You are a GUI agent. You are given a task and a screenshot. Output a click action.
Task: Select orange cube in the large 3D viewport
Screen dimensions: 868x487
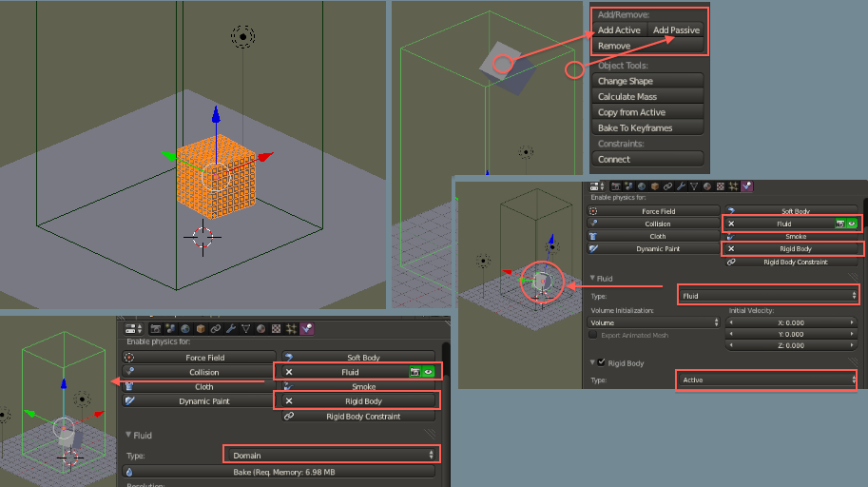[216, 176]
